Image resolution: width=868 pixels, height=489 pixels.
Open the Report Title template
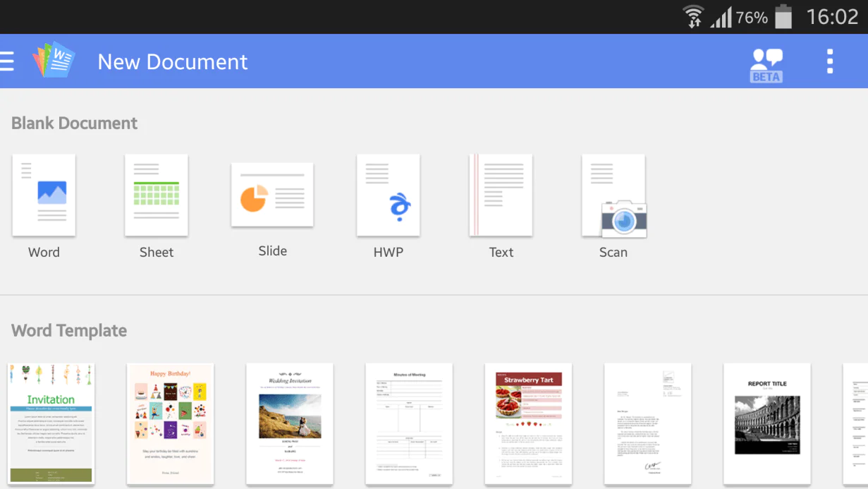(x=766, y=423)
